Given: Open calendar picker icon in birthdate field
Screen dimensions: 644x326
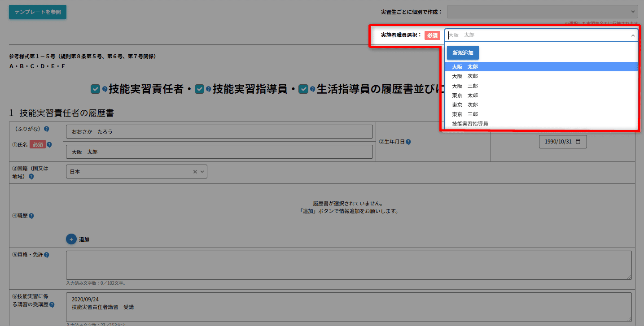Looking at the screenshot, I should click(578, 142).
